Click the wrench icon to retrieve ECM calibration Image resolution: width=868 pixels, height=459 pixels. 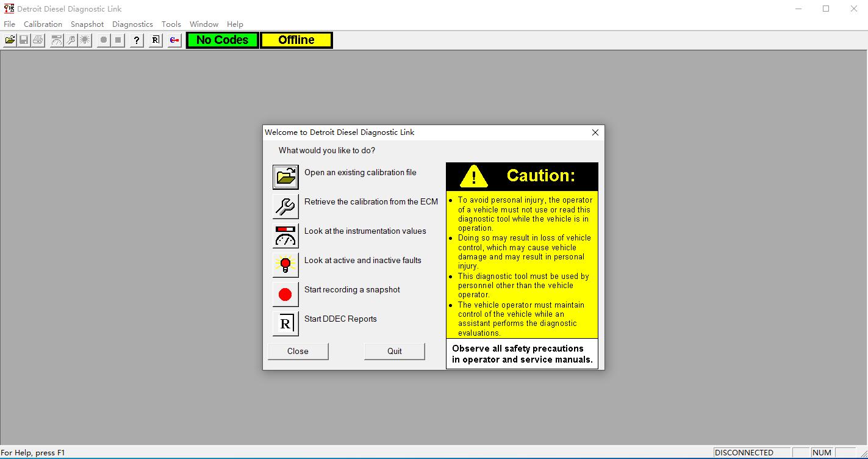[x=285, y=206]
